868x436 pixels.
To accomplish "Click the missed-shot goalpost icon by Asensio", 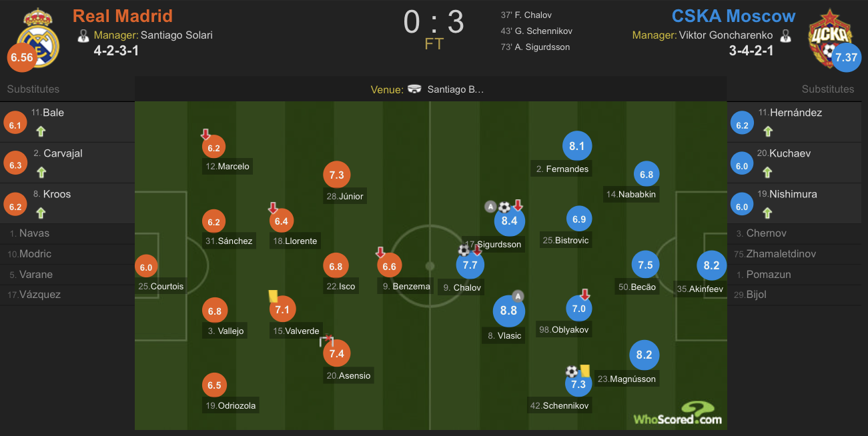I will [x=326, y=341].
